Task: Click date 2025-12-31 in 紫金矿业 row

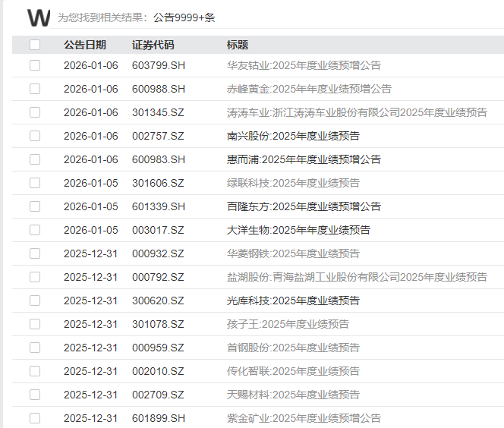Action: [90, 418]
